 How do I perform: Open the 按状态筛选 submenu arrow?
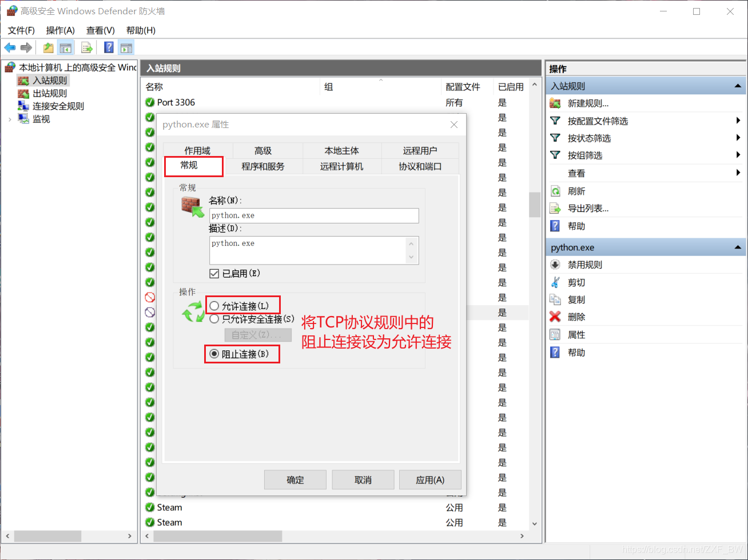coord(738,138)
